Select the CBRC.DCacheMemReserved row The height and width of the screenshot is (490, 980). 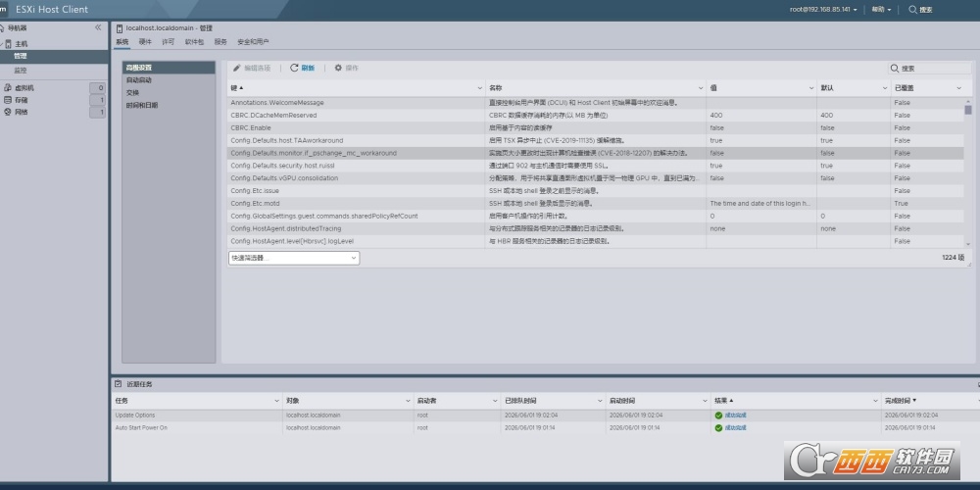pos(596,115)
